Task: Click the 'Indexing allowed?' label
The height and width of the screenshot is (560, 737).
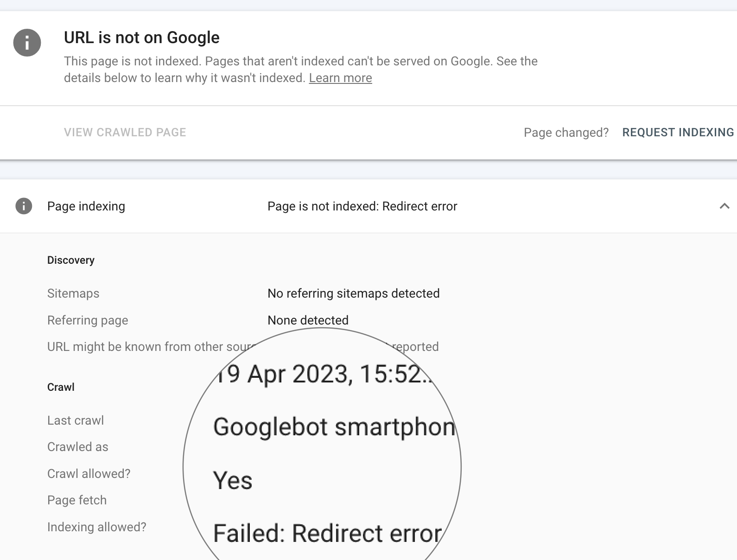Action: pos(96,527)
